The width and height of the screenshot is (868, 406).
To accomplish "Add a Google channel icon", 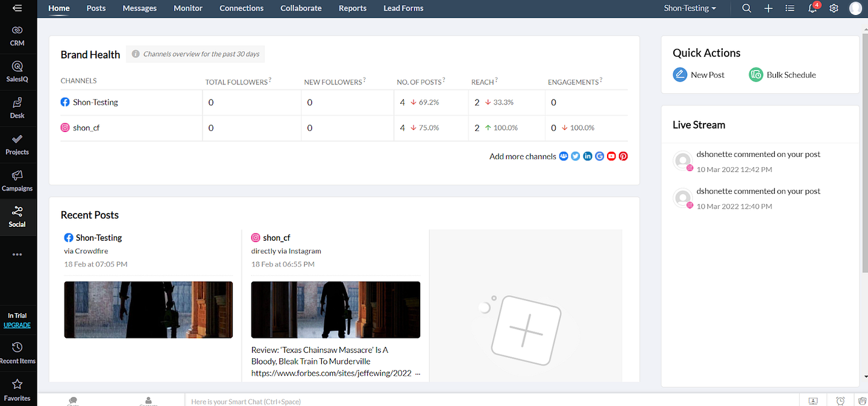I will [x=599, y=156].
